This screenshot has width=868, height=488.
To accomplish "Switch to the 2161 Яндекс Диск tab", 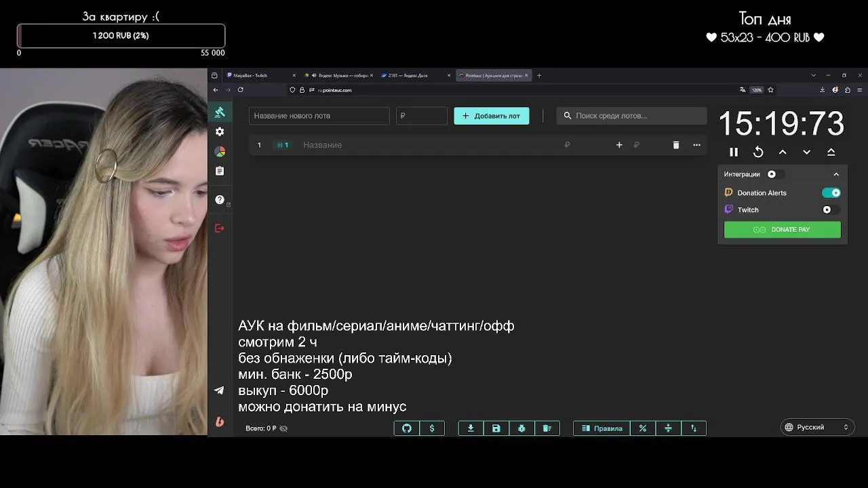I will (414, 75).
